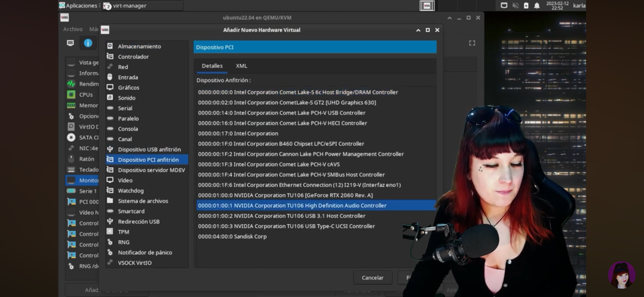644x297 pixels.
Task: Switch to the Detalles tab
Action: coord(212,66)
